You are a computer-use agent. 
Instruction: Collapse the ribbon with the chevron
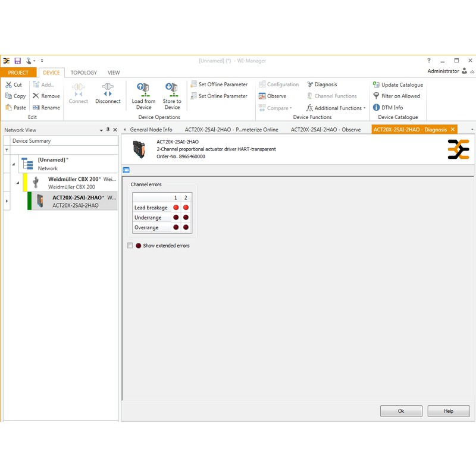point(472,72)
